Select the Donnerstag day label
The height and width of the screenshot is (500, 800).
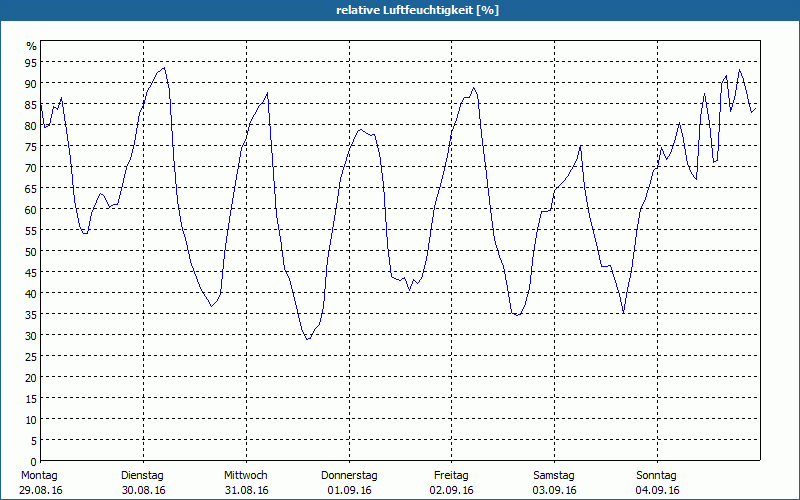pos(349,475)
